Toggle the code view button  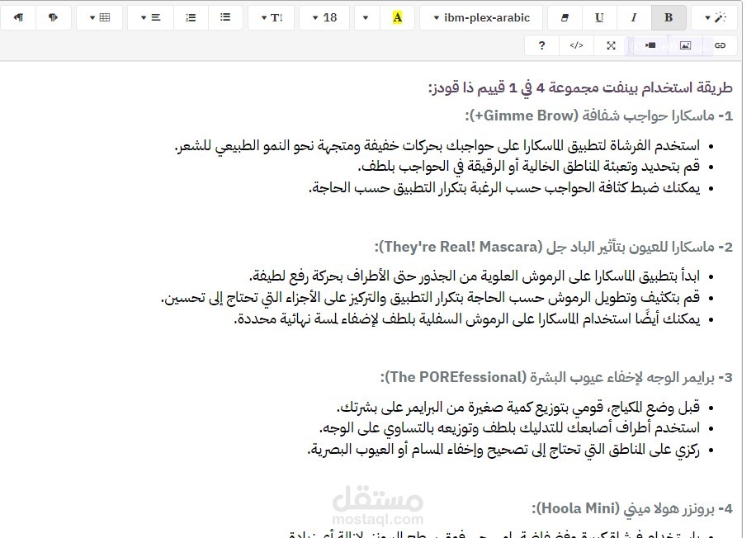click(577, 45)
